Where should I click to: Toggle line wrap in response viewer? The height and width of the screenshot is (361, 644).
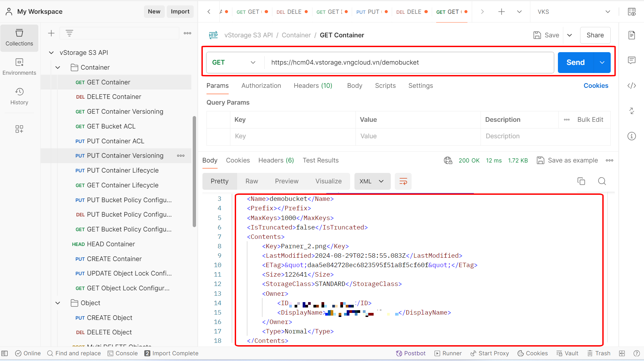(x=403, y=181)
